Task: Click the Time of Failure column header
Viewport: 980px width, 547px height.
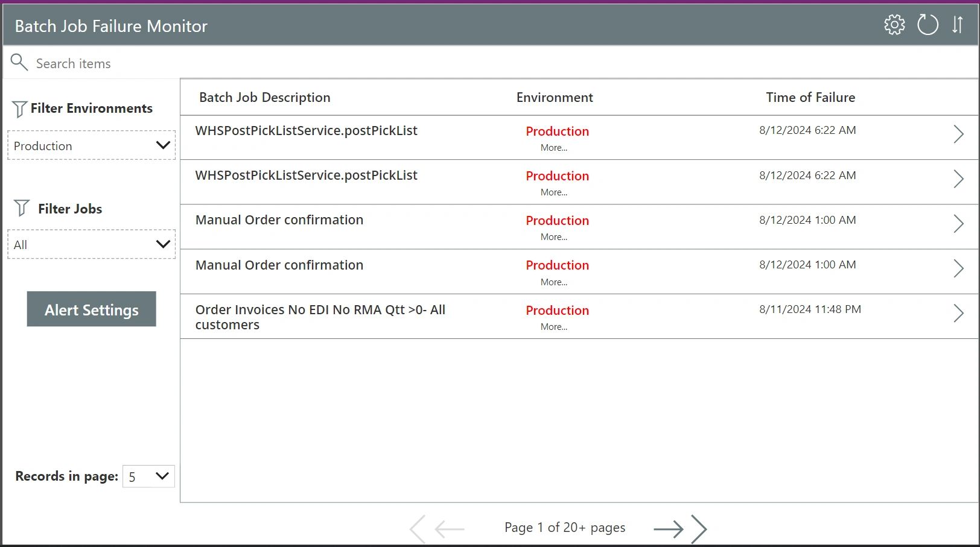Action: [x=810, y=97]
